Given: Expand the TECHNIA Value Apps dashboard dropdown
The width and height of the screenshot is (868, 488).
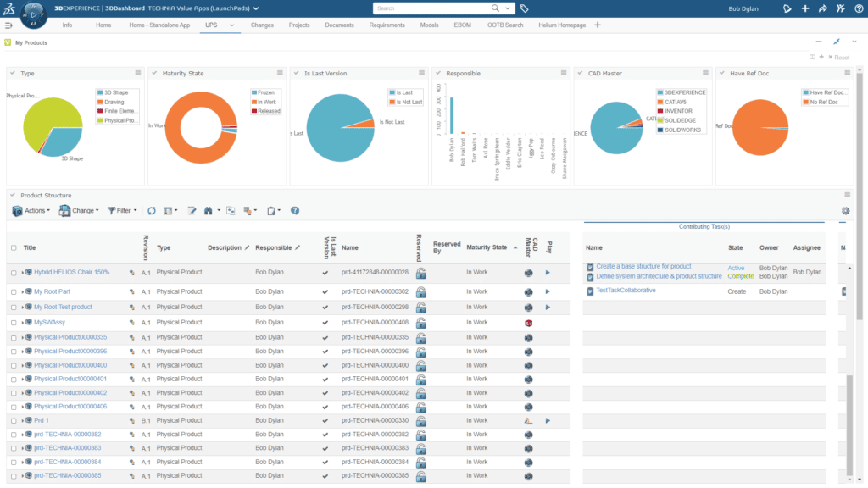Looking at the screenshot, I should pyautogui.click(x=256, y=8).
